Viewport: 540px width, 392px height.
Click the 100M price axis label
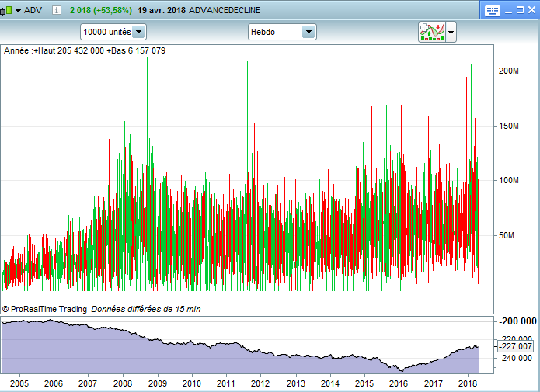click(509, 180)
